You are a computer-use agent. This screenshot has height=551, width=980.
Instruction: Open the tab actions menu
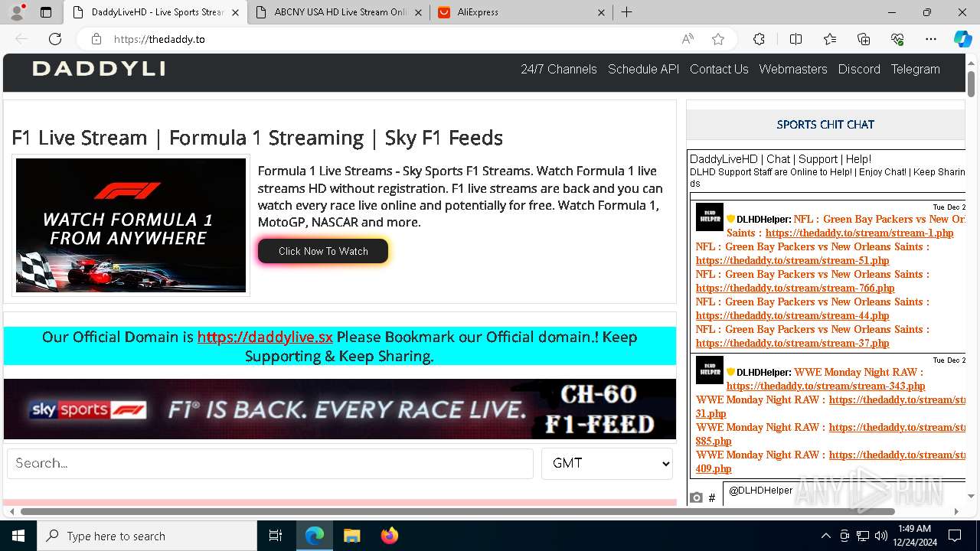click(x=46, y=12)
